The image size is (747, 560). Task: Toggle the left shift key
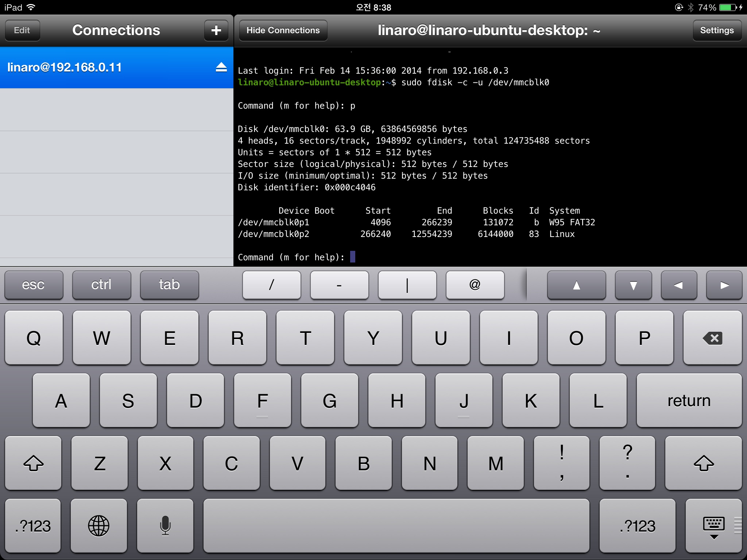tap(33, 463)
